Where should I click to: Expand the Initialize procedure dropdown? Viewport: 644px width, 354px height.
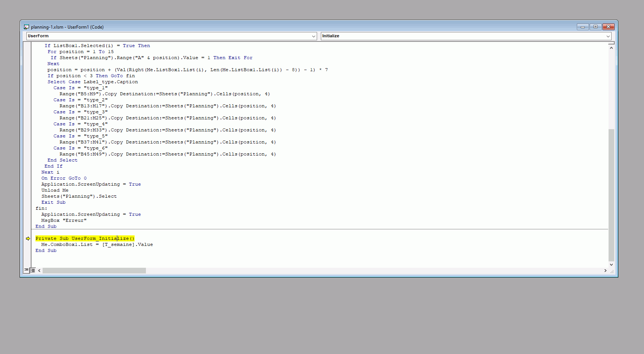click(x=608, y=36)
